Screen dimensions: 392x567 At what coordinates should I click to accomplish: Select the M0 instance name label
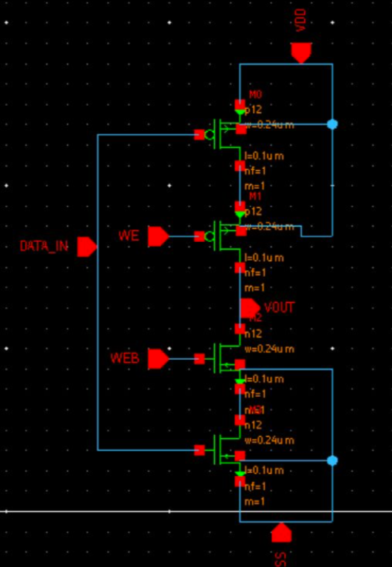[x=255, y=95]
